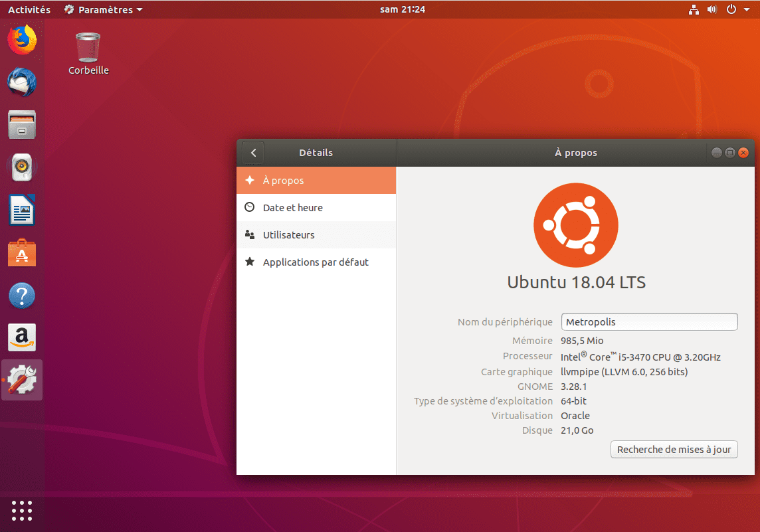Open the Corbeille trash on the desktop
The height and width of the screenshot is (532, 760).
tap(88, 46)
